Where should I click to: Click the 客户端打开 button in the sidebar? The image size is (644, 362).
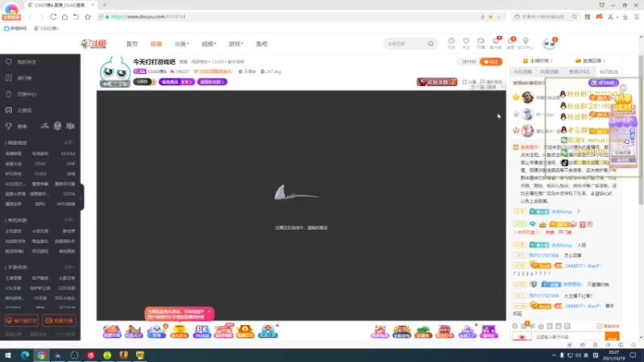point(22,320)
